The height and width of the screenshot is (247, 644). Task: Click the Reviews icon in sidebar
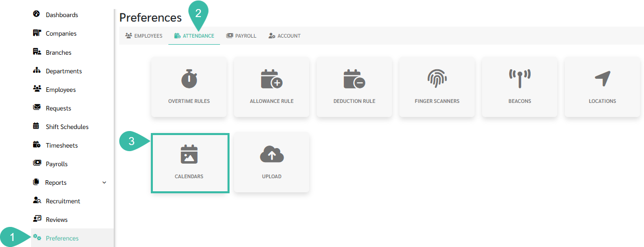pyautogui.click(x=37, y=219)
